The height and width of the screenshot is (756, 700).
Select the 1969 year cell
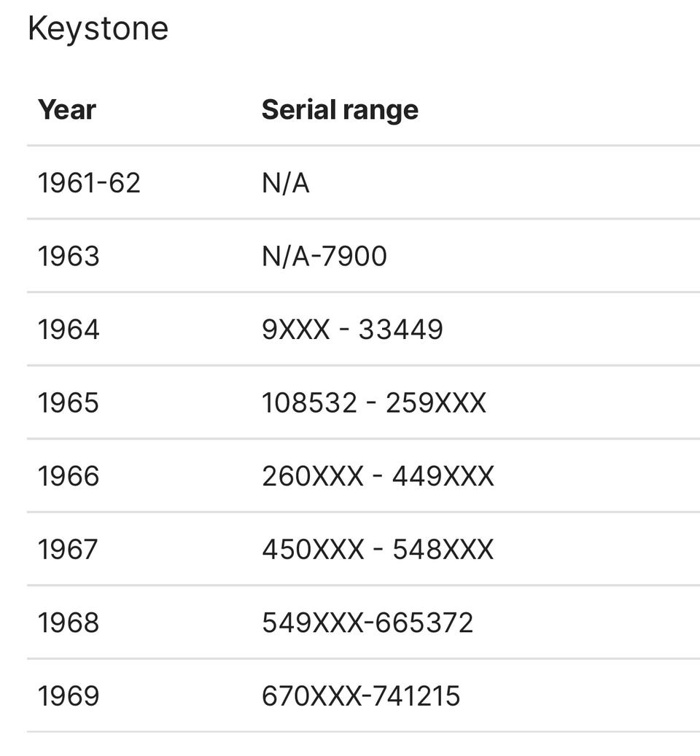69,695
